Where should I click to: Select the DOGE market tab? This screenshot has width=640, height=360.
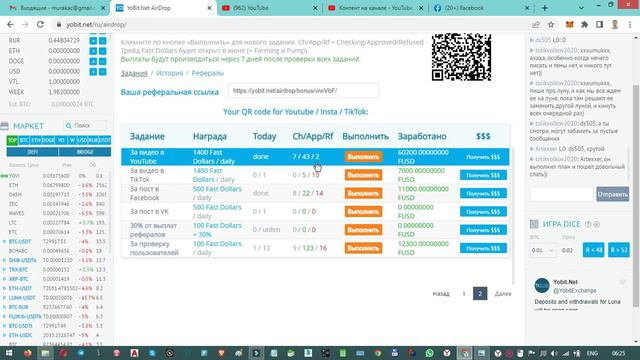pos(48,140)
